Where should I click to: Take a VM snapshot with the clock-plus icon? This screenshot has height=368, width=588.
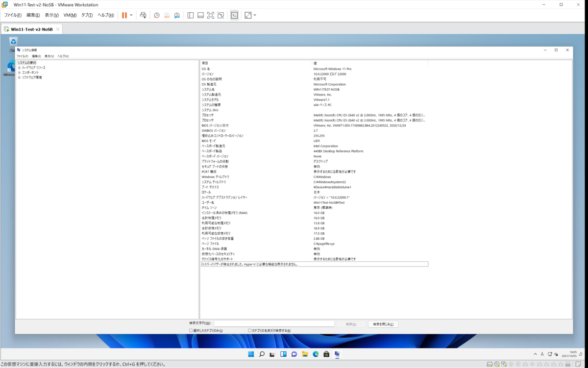tap(157, 15)
